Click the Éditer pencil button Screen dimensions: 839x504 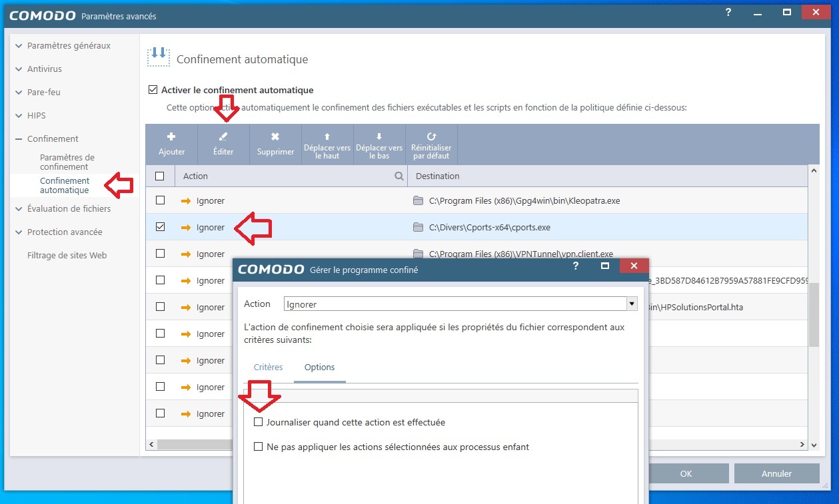click(223, 144)
